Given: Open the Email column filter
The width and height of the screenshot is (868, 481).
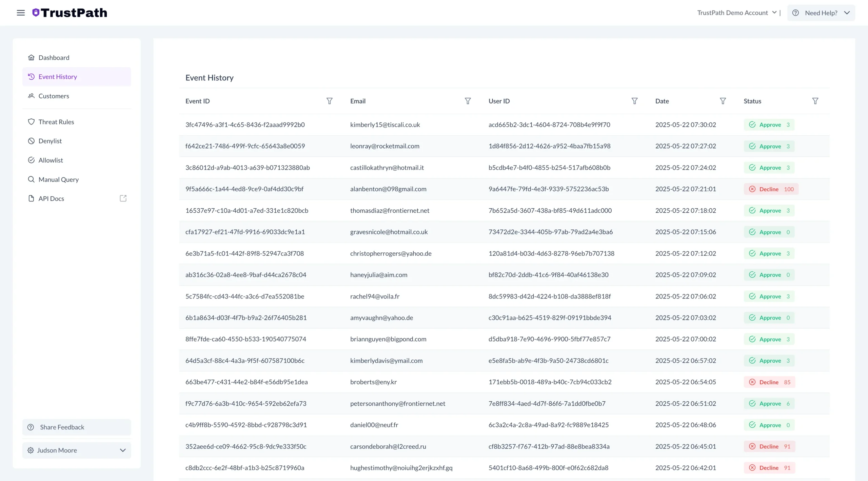Looking at the screenshot, I should point(468,101).
